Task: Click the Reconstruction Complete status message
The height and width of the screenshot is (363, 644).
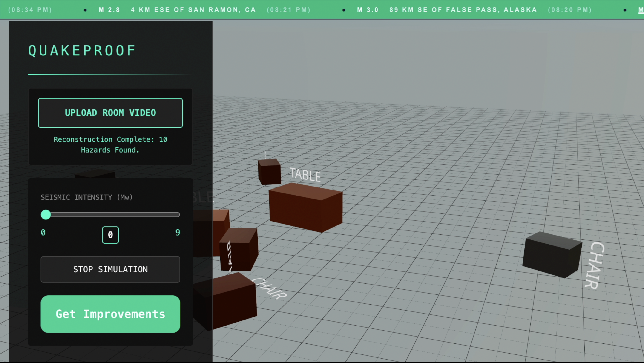Action: [x=110, y=144]
